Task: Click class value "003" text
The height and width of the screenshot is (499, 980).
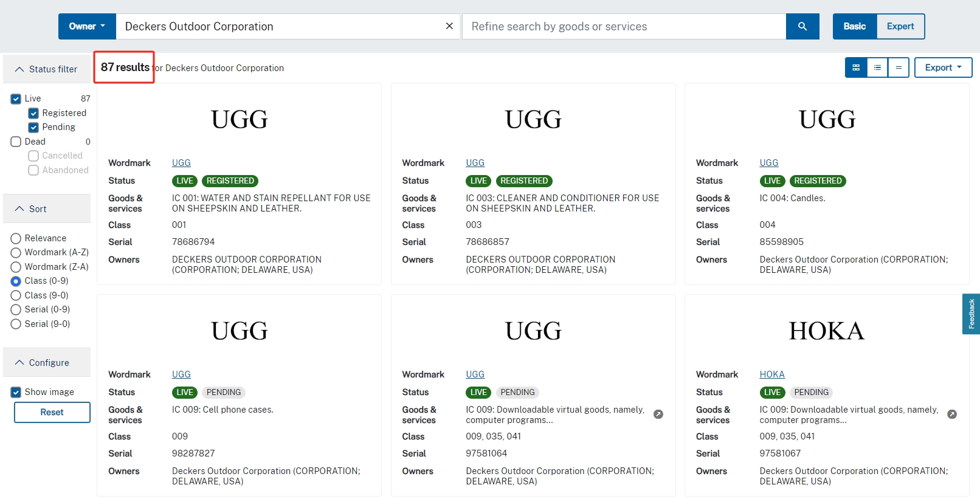Action: click(x=474, y=225)
